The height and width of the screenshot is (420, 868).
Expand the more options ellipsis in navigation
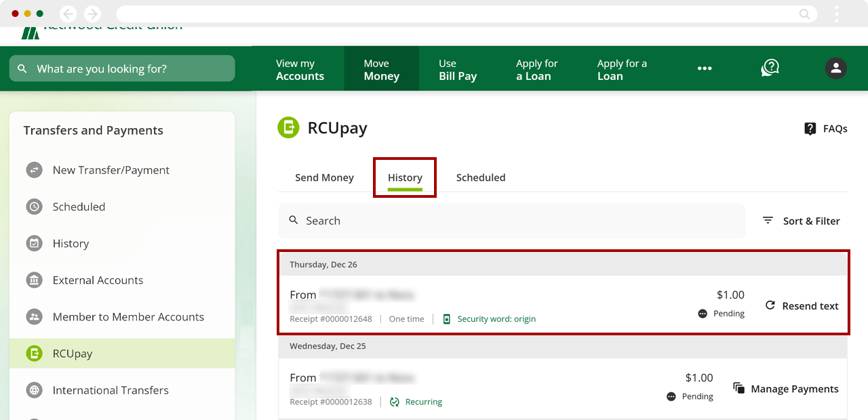pos(705,68)
